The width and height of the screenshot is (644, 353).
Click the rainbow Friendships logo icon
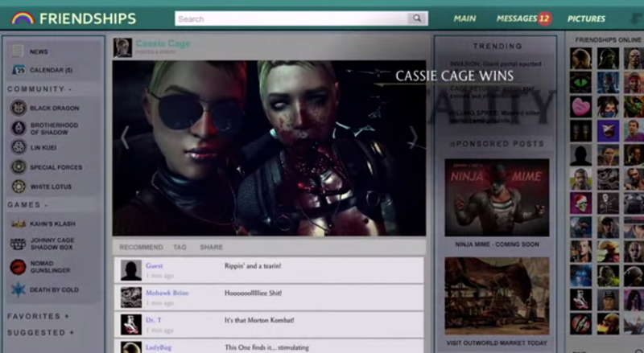[23, 18]
